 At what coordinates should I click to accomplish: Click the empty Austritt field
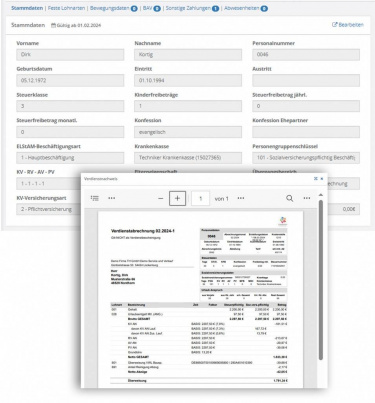pos(306,80)
